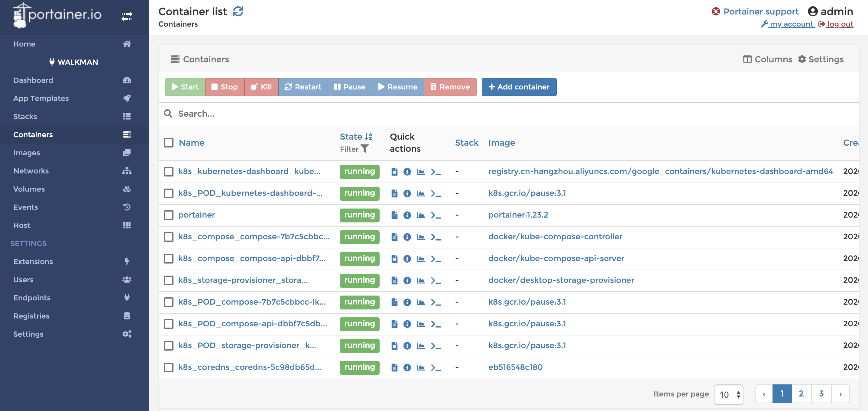Open Volumes in the sidebar
Image resolution: width=868 pixels, height=411 pixels.
[x=29, y=189]
